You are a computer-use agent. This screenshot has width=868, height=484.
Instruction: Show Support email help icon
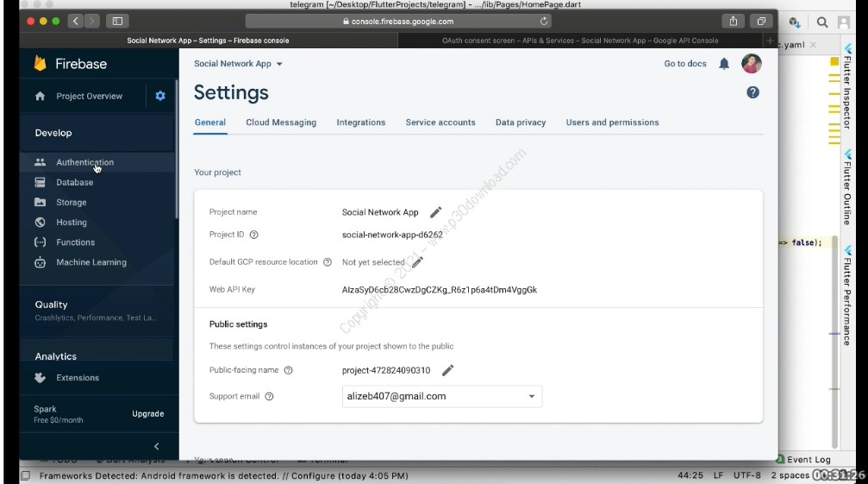(x=269, y=397)
